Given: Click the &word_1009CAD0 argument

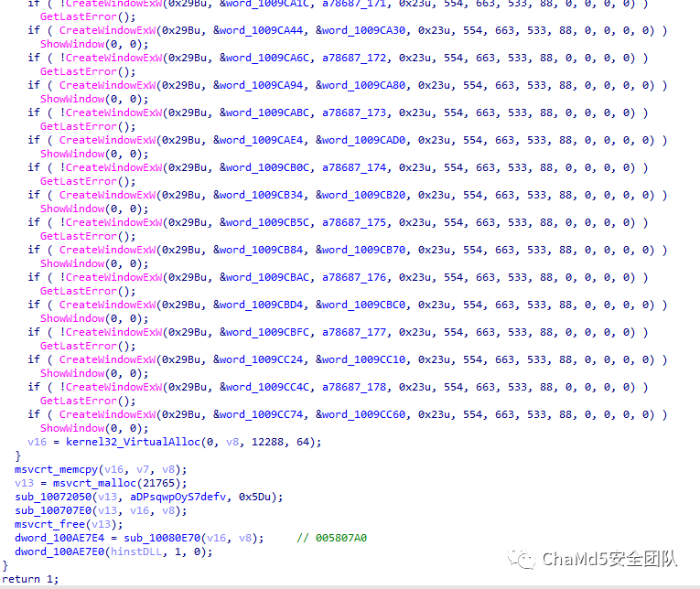Looking at the screenshot, I should coord(361,140).
